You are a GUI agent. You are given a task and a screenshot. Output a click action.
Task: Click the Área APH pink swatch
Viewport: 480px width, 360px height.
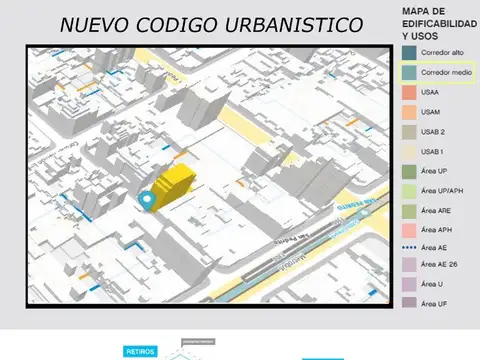409,230
